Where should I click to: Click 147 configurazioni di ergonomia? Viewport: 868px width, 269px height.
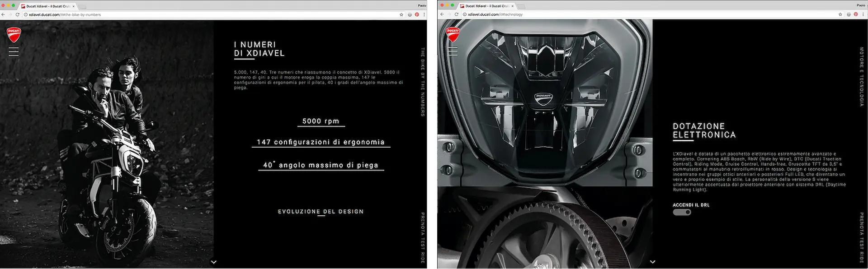click(x=321, y=142)
